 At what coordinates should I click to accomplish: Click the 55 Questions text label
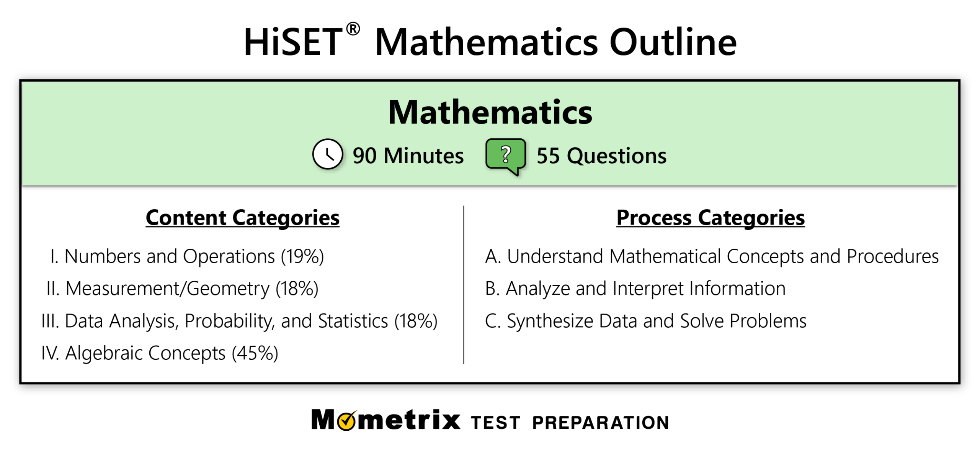(x=601, y=156)
